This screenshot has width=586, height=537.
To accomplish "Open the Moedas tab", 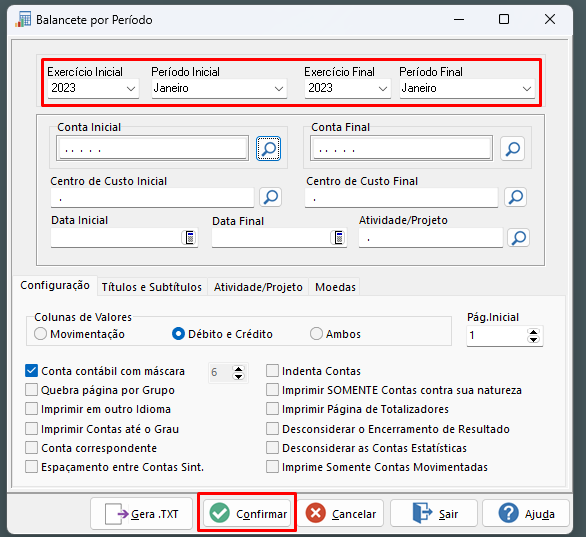I will 335,287.
